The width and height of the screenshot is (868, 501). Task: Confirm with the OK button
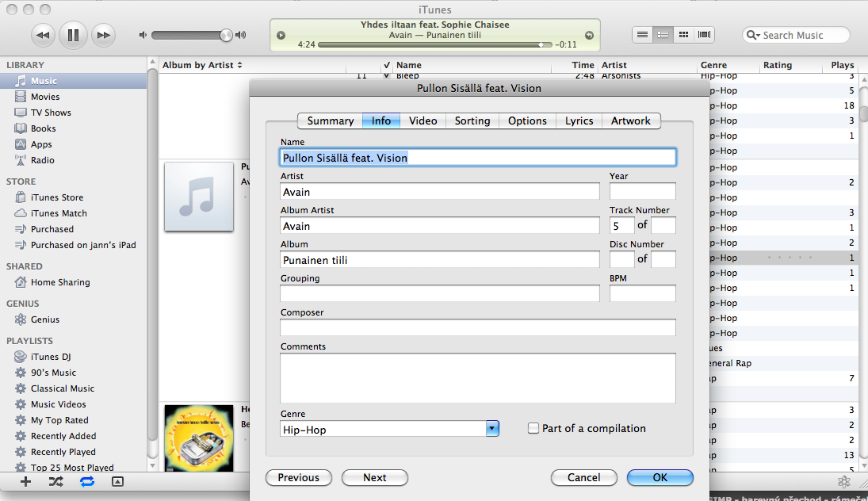tap(660, 477)
